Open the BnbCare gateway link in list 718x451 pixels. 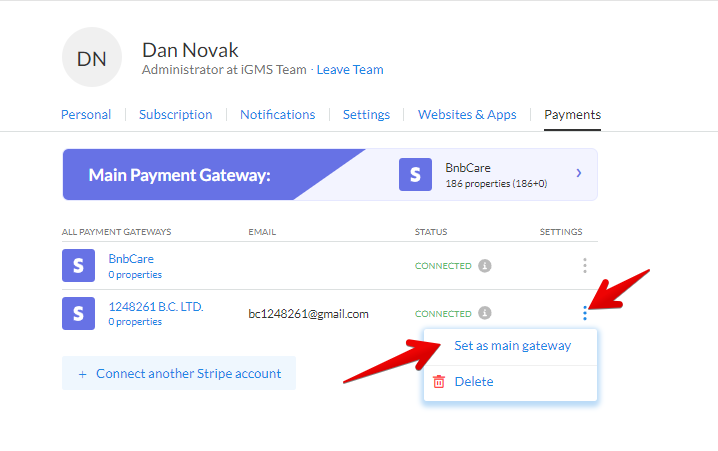tap(131, 258)
